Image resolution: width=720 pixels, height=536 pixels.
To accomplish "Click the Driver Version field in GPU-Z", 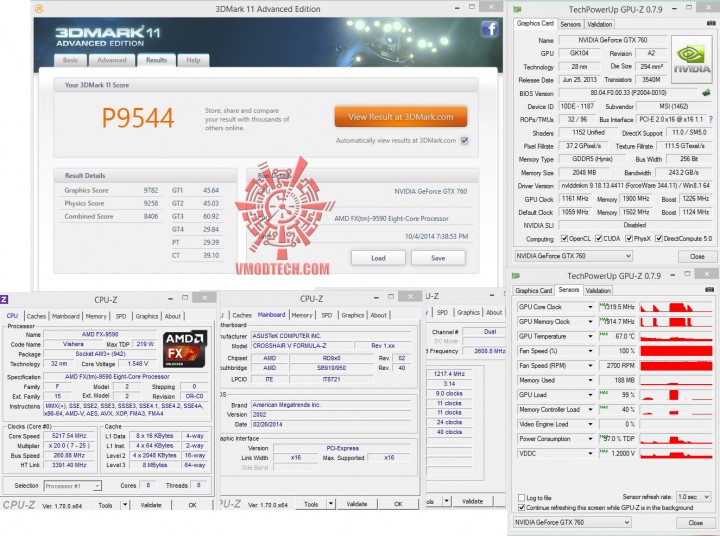I will 635,186.
